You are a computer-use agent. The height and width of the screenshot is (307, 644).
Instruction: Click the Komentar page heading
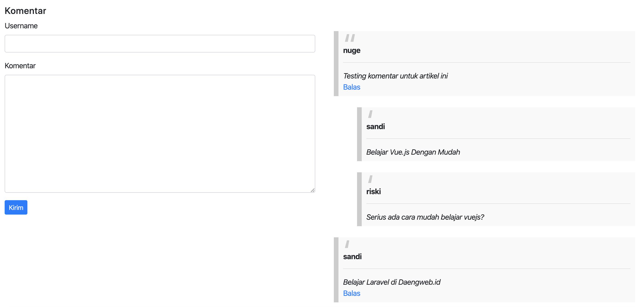[x=25, y=11]
